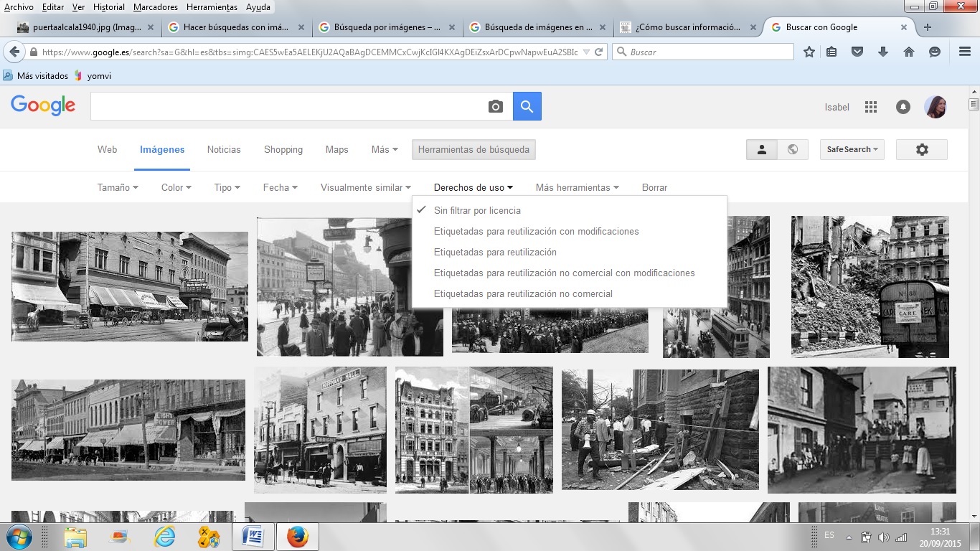Open the SafeSearch dropdown
980x551 pixels.
click(x=852, y=149)
